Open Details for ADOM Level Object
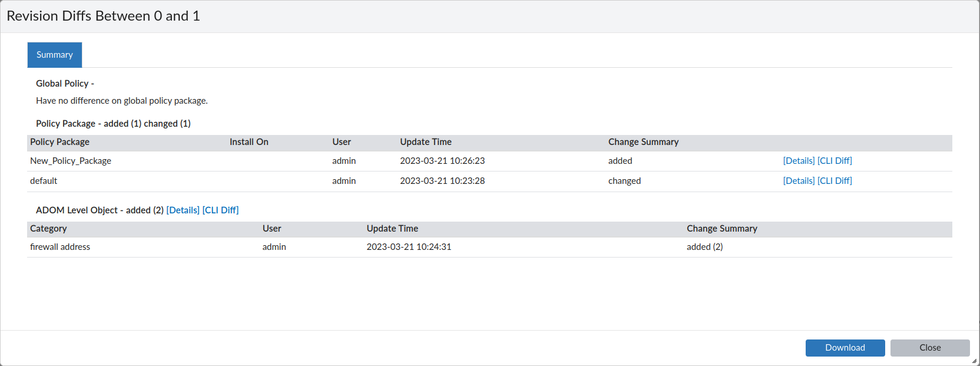 tap(183, 210)
